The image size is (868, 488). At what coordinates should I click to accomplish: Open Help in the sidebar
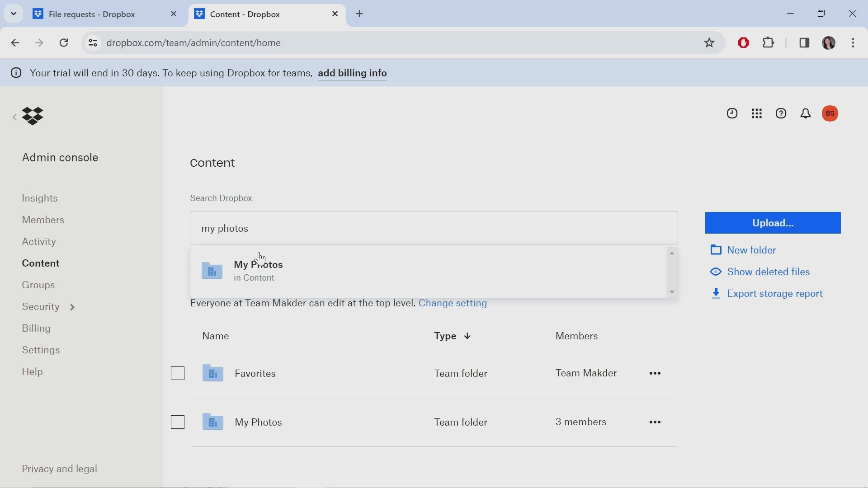point(33,371)
